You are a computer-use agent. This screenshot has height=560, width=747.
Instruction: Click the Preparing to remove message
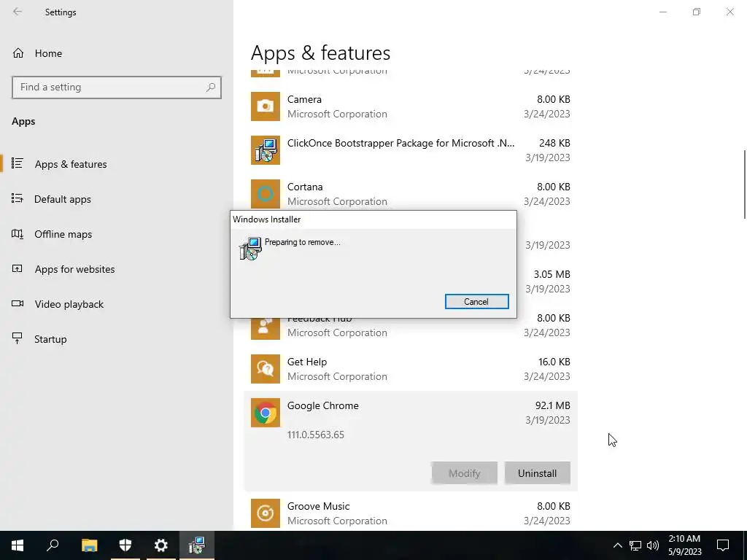[303, 242]
